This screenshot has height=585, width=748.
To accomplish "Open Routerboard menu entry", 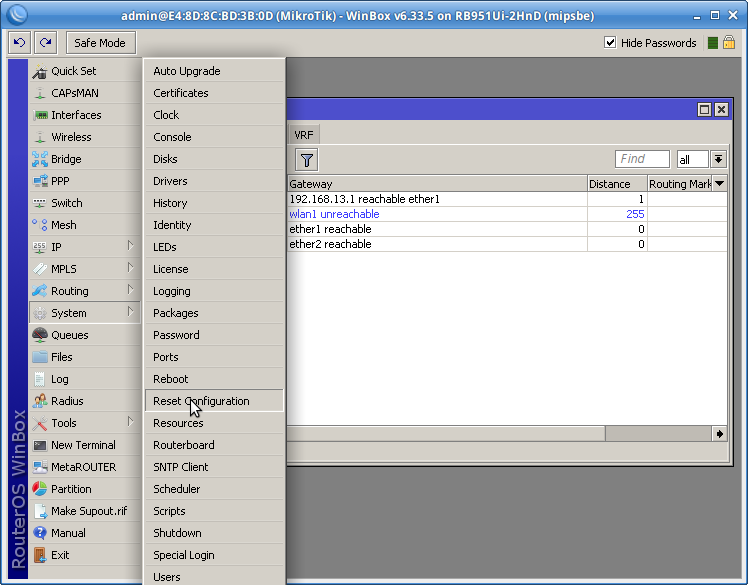I will (214, 445).
